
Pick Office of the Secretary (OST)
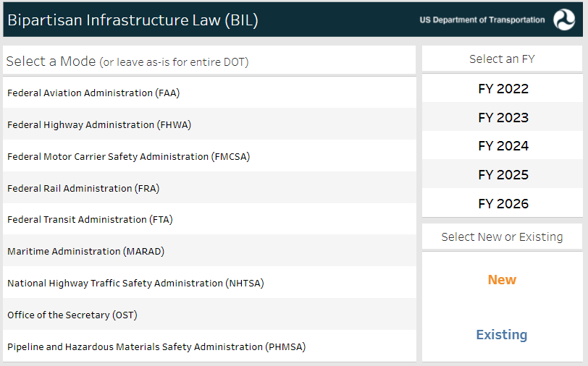[72, 315]
